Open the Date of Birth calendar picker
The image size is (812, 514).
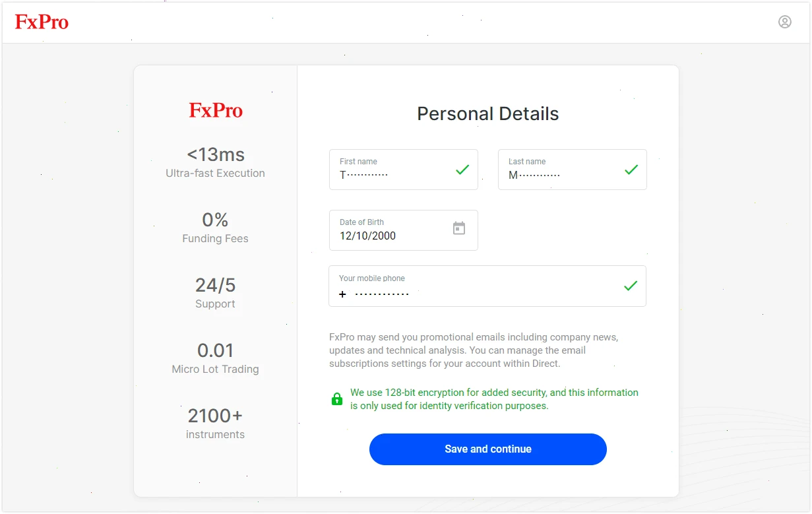459,228
